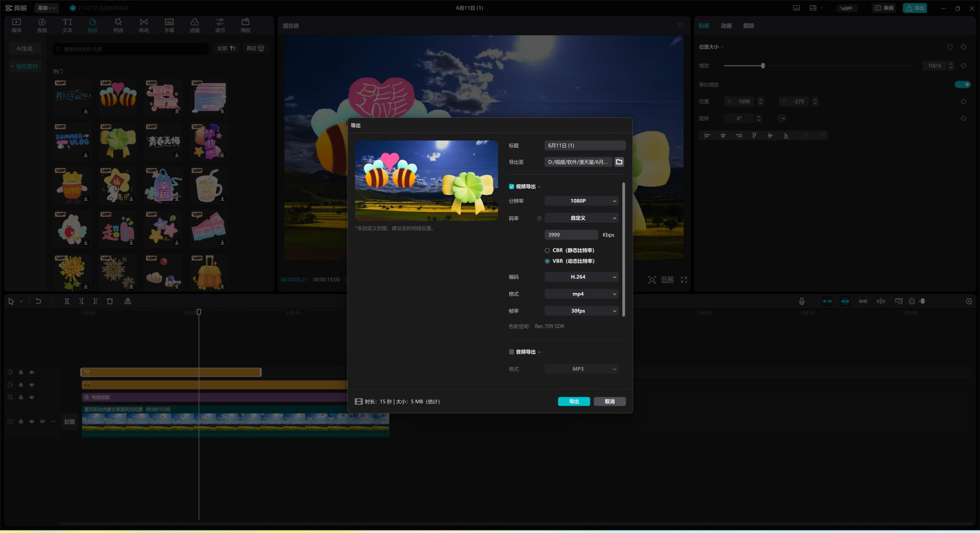
Task: Open the 码率 自定义 dropdown
Action: click(x=581, y=218)
